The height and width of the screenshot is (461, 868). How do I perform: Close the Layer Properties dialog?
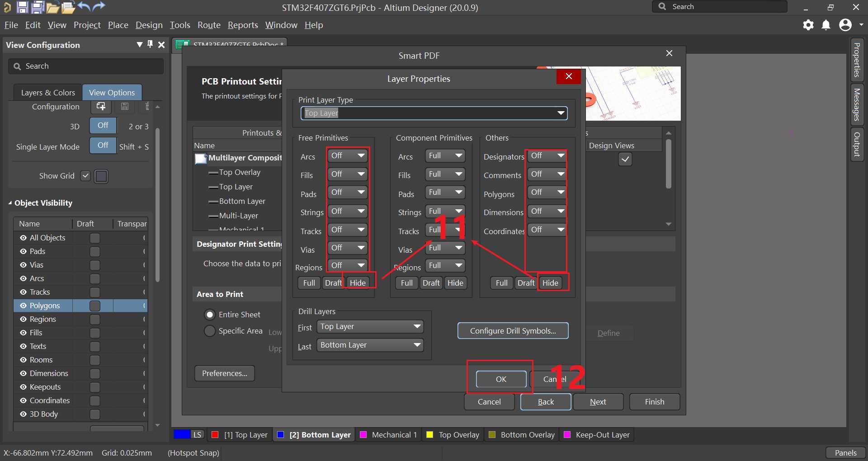pyautogui.click(x=569, y=76)
